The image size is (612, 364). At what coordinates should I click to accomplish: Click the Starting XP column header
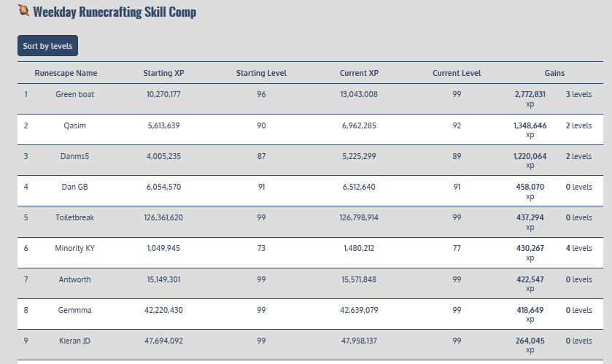click(x=163, y=73)
